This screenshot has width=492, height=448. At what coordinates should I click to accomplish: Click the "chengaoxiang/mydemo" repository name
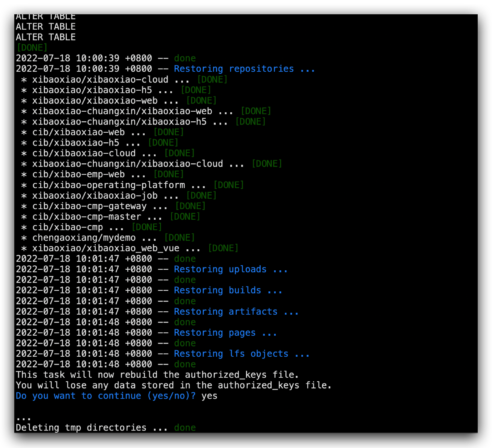pos(84,238)
